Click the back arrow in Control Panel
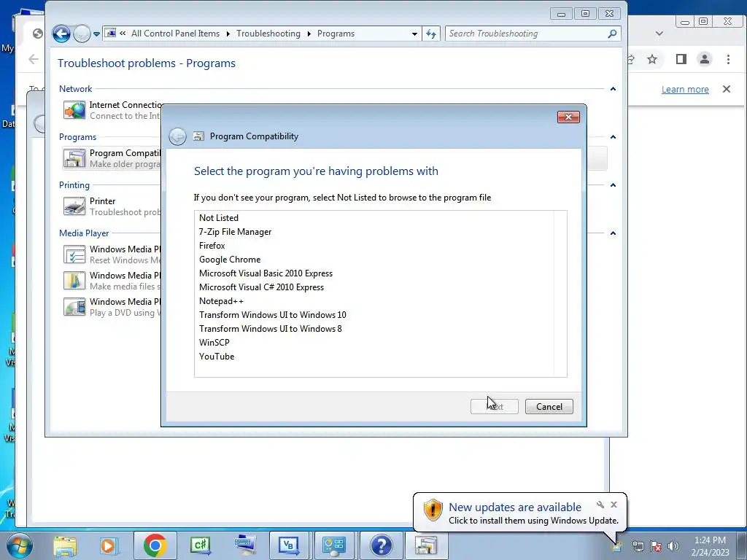Image resolution: width=747 pixels, height=560 pixels. 61,34
